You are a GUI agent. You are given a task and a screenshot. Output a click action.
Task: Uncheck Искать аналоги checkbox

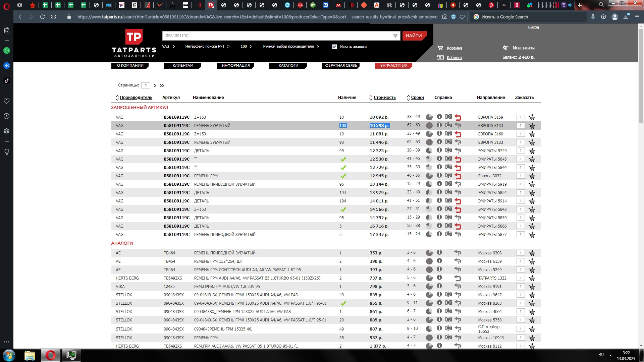(334, 47)
